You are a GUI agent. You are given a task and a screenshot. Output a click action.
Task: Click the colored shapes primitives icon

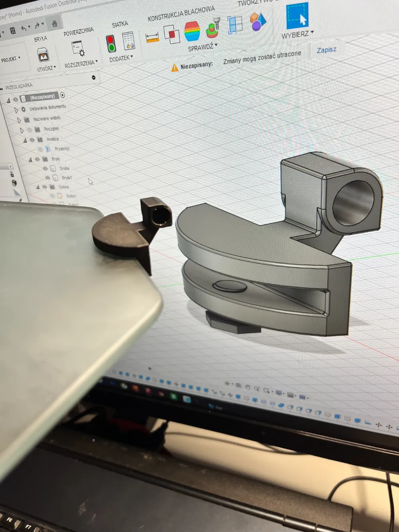(x=257, y=22)
